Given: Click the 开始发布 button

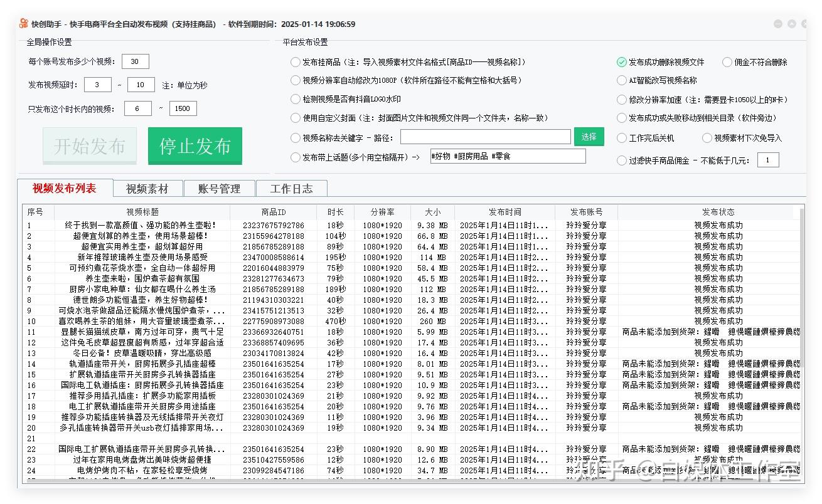Looking at the screenshot, I should pos(90,146).
